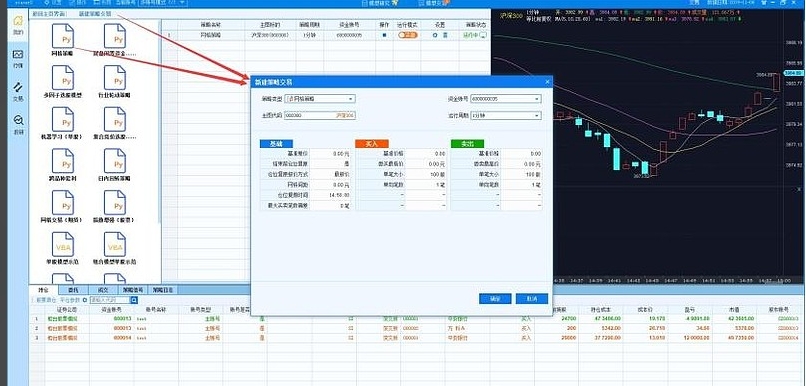806x386 pixels.
Task: Stop the running strategy with square icon
Action: [383, 35]
